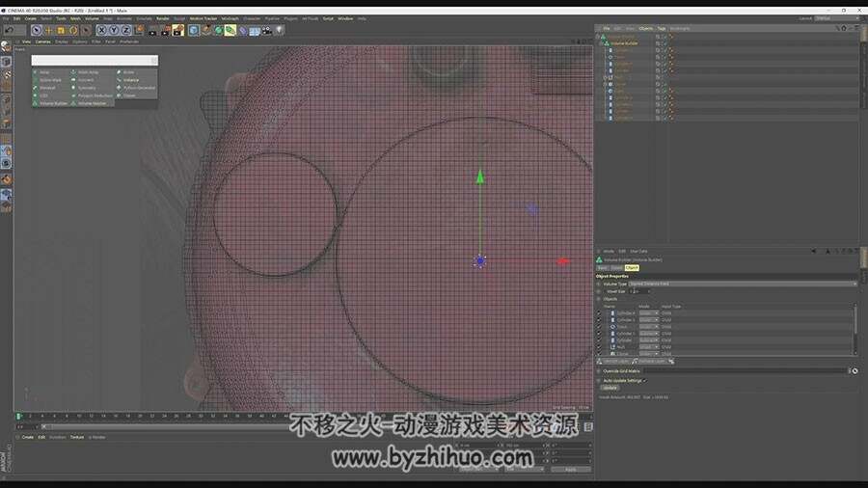
Task: Click the Objects list vertical scrollbar
Action: [855, 329]
